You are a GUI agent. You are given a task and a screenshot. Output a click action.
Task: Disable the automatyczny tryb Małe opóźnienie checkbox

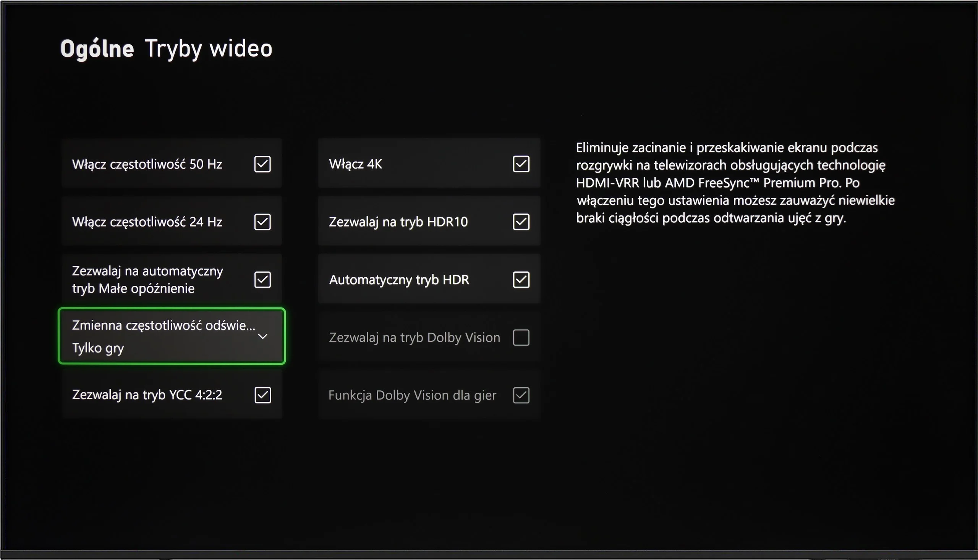262,280
